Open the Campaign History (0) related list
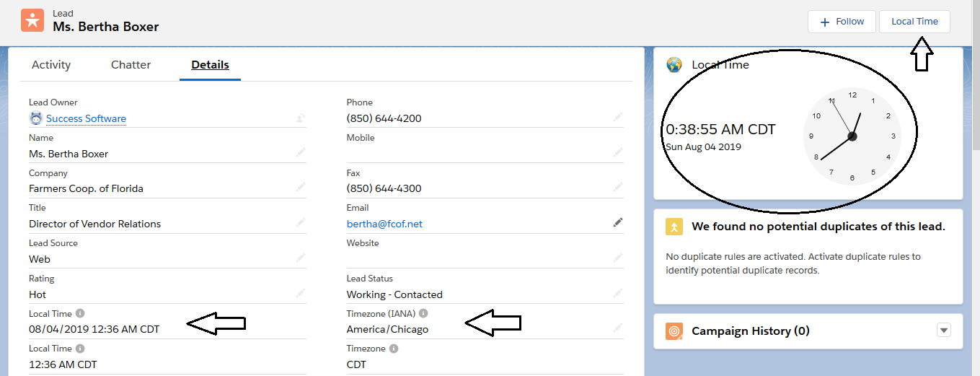The image size is (980, 376). 751,331
